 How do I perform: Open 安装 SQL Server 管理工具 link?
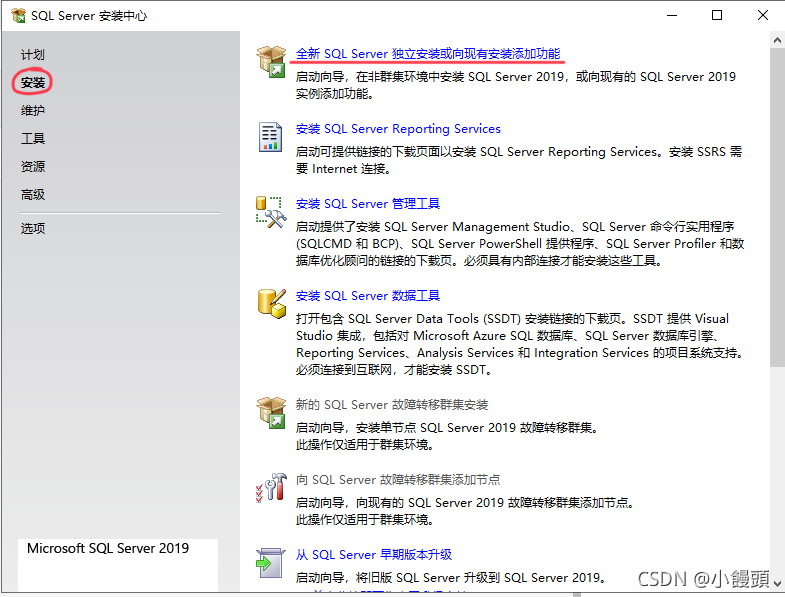tap(368, 204)
